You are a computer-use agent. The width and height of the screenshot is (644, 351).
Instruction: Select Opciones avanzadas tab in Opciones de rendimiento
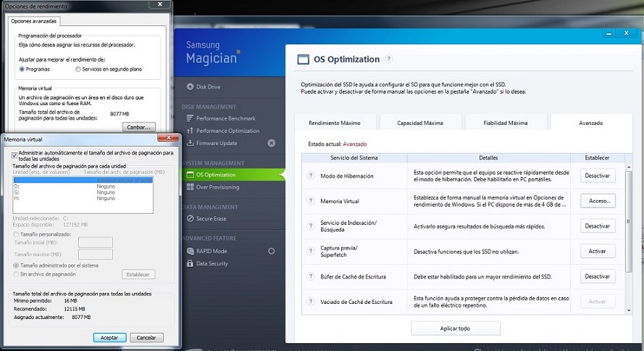(x=33, y=21)
